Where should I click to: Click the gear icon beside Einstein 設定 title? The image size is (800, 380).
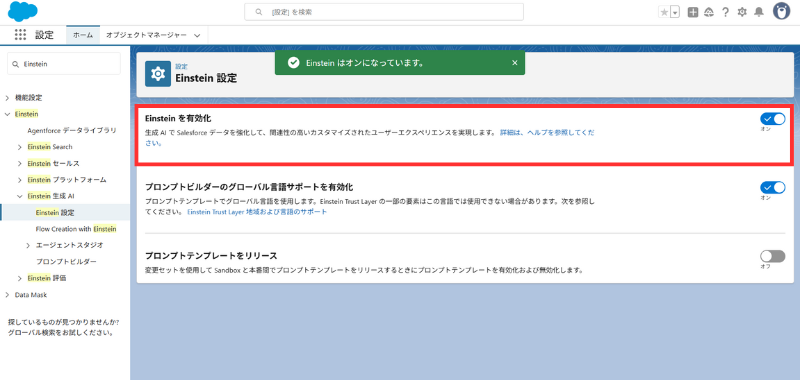(158, 74)
